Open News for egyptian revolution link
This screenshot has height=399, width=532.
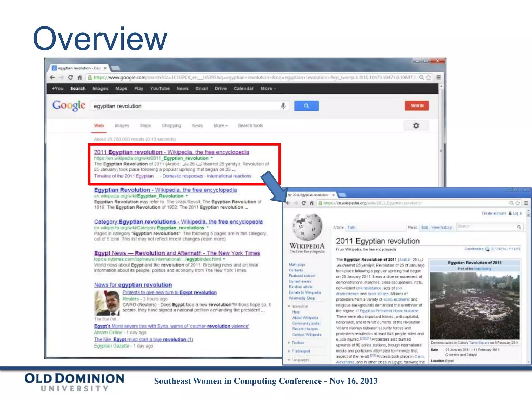(x=133, y=285)
